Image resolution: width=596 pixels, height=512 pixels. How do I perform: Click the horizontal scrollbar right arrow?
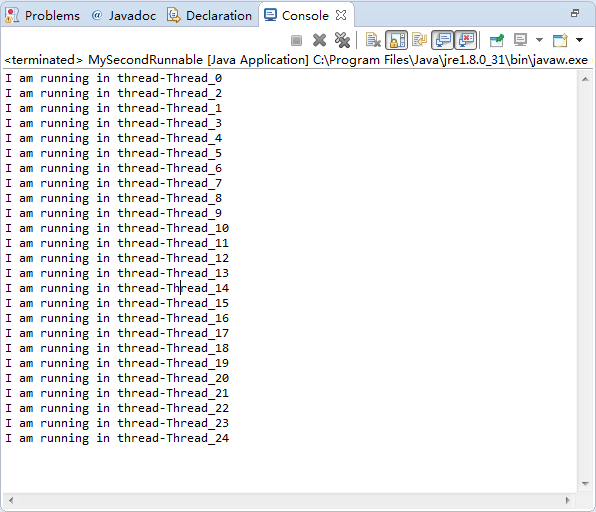click(x=568, y=500)
